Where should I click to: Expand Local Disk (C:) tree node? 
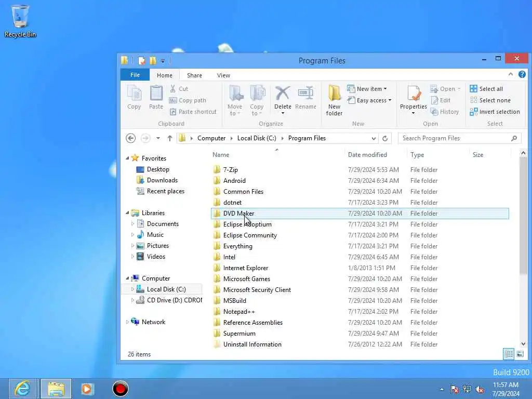tap(132, 289)
